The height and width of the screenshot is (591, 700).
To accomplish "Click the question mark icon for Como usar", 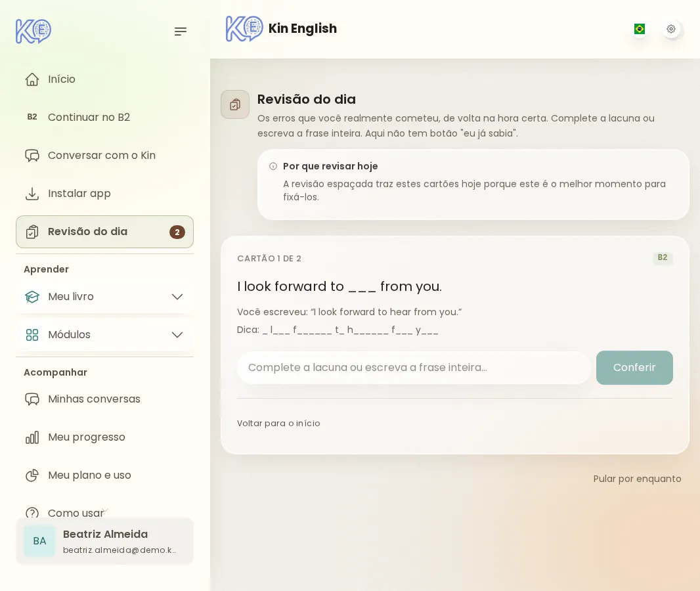I will click(32, 513).
